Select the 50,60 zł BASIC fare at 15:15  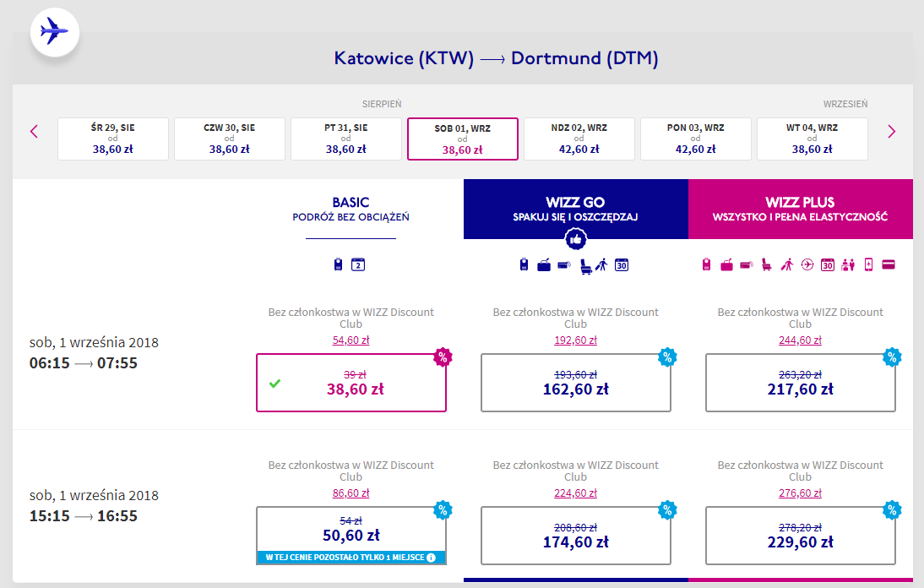[351, 530]
